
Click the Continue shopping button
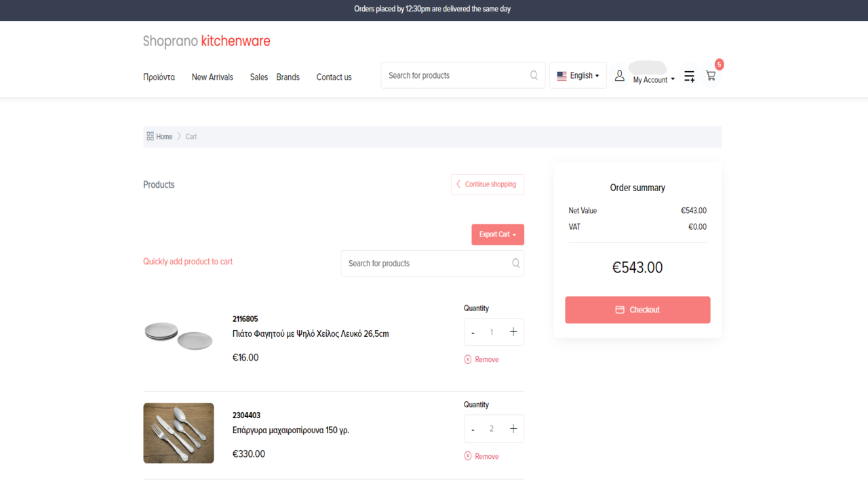pyautogui.click(x=487, y=184)
